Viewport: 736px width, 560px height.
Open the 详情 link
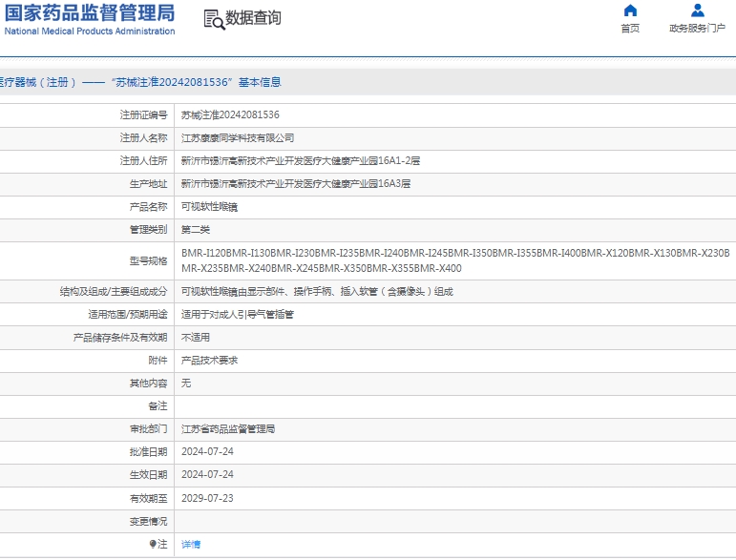[191, 545]
